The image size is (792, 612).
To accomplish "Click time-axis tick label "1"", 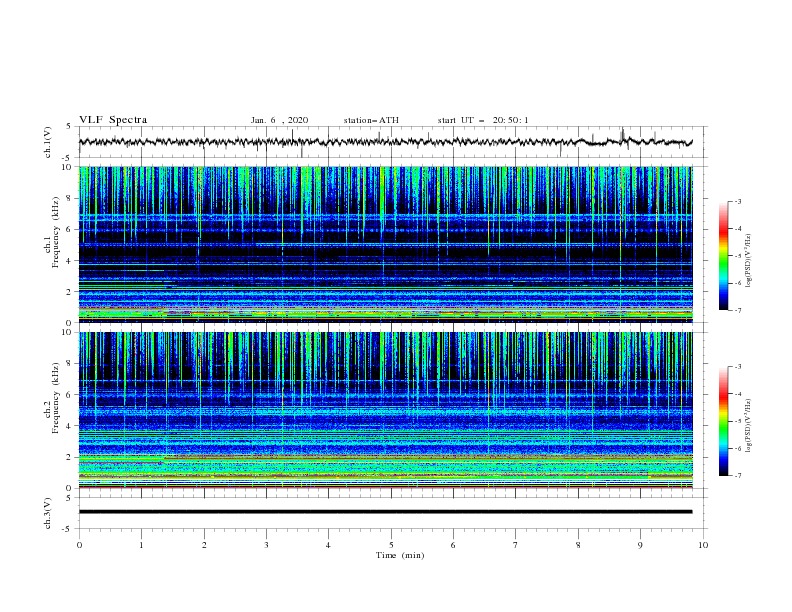I will pyautogui.click(x=141, y=545).
